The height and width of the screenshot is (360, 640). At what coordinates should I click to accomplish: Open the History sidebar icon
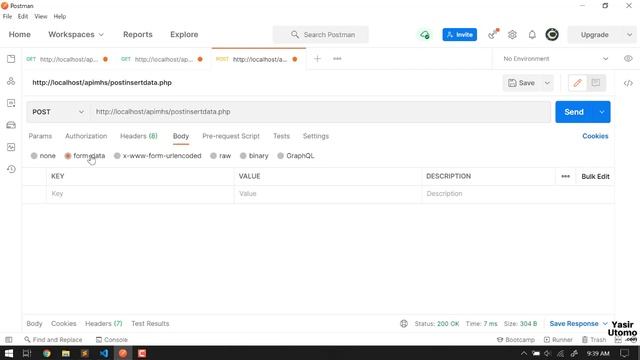point(11,169)
